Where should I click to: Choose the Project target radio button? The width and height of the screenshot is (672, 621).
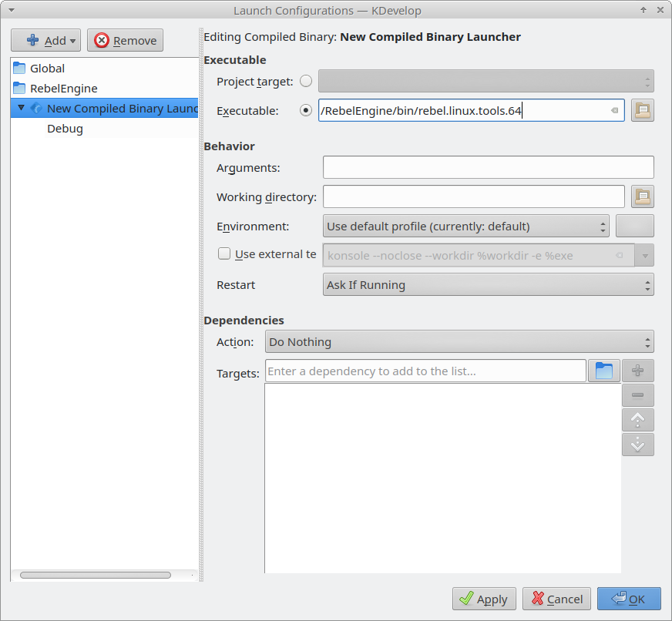[x=306, y=81]
